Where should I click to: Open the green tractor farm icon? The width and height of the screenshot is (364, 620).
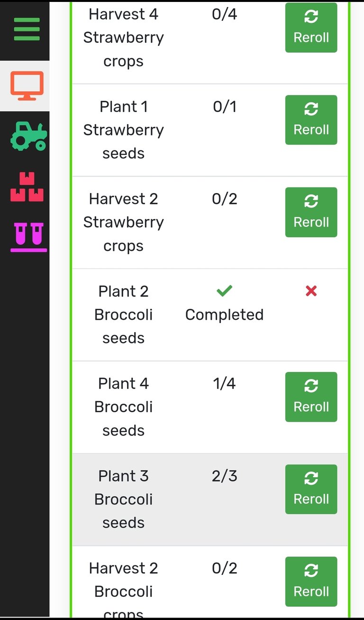coord(28,136)
